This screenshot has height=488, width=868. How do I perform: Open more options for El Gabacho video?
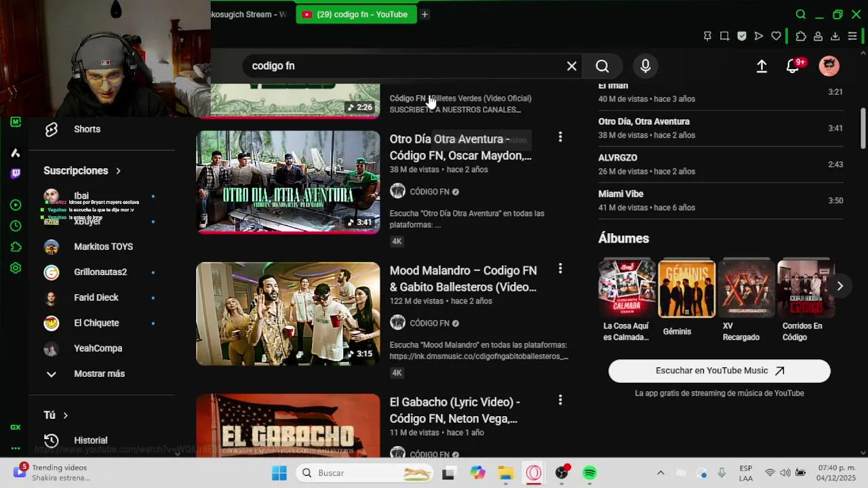[560, 400]
